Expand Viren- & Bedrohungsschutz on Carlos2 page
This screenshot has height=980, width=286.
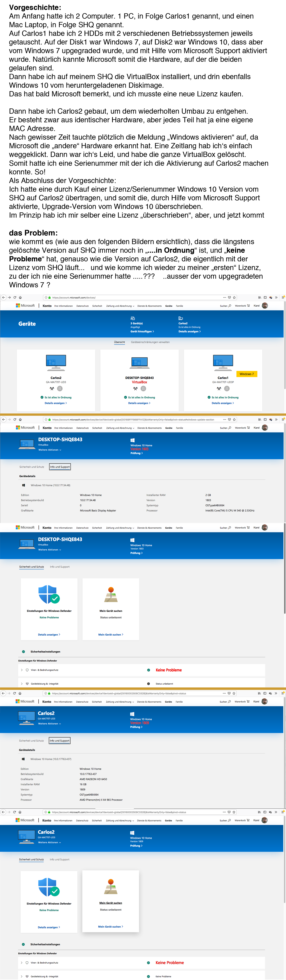(x=21, y=963)
